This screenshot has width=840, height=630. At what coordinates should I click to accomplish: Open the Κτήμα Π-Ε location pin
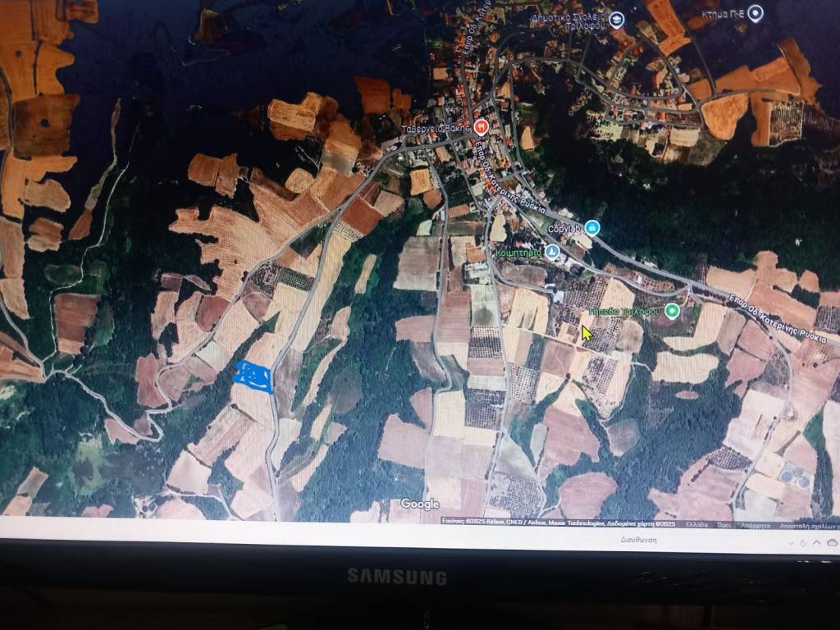click(756, 13)
